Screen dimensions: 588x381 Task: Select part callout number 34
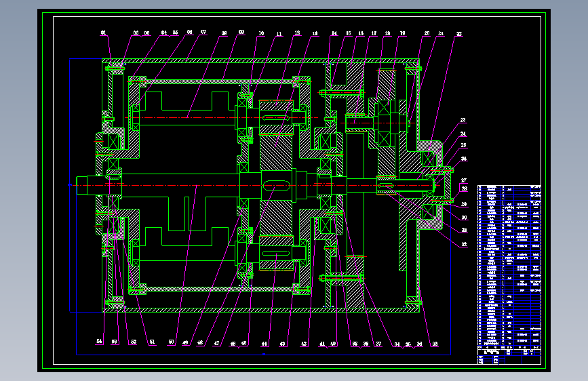pos(397,344)
